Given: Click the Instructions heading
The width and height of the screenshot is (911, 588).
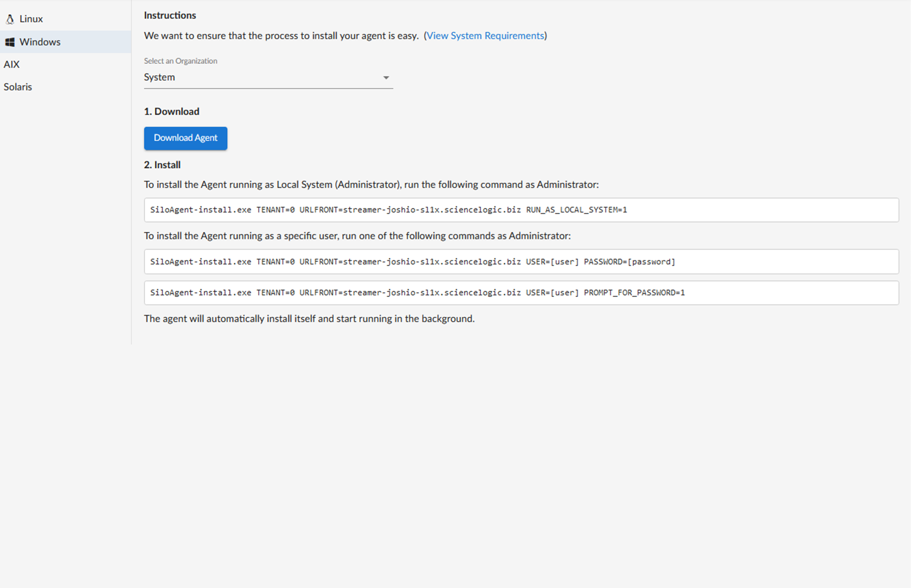Looking at the screenshot, I should click(x=170, y=15).
